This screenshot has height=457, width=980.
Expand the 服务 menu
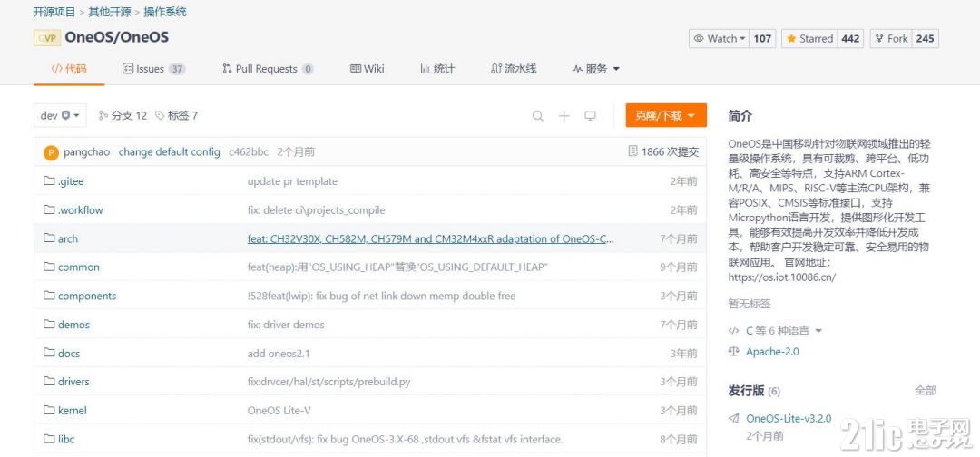point(596,69)
